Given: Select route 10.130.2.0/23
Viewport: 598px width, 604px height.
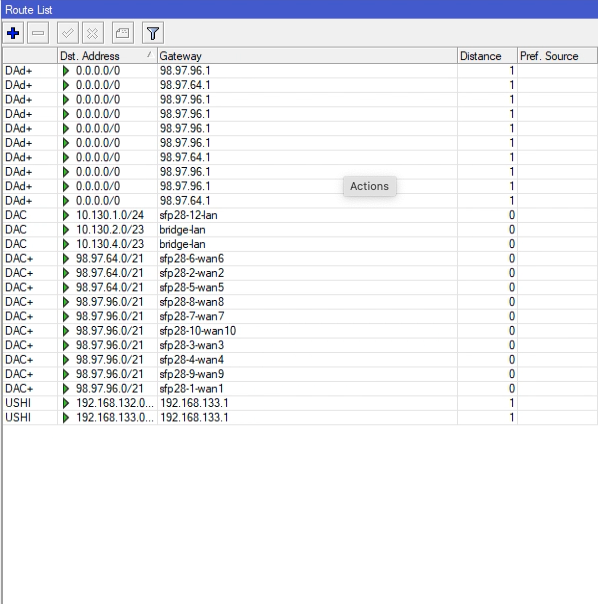Looking at the screenshot, I should pos(299,230).
